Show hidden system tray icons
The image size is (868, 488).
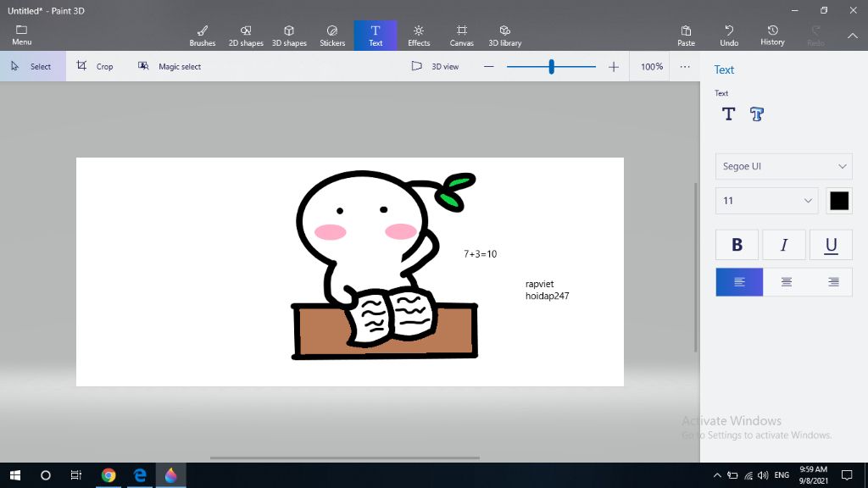pyautogui.click(x=717, y=475)
